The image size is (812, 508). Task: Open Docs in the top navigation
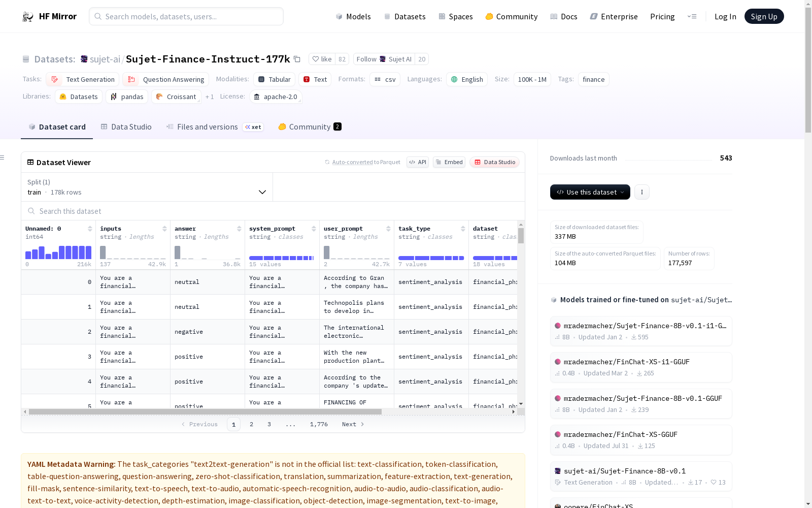coord(564,17)
